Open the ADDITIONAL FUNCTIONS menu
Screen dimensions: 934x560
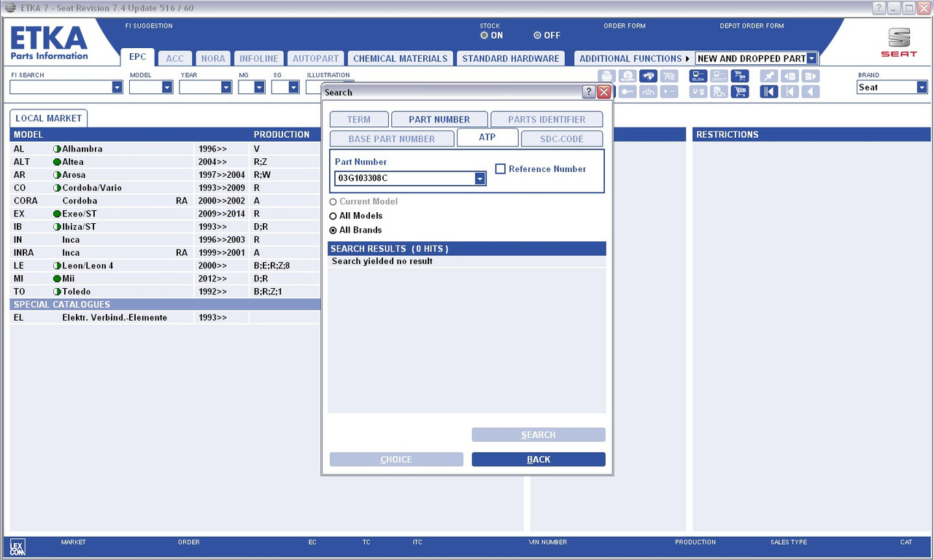point(634,58)
